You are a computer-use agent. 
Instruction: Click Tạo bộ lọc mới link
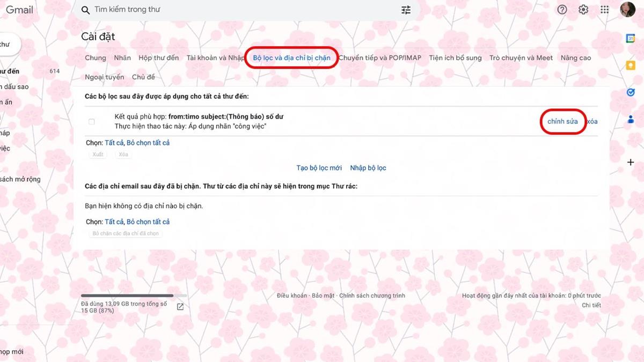(319, 168)
